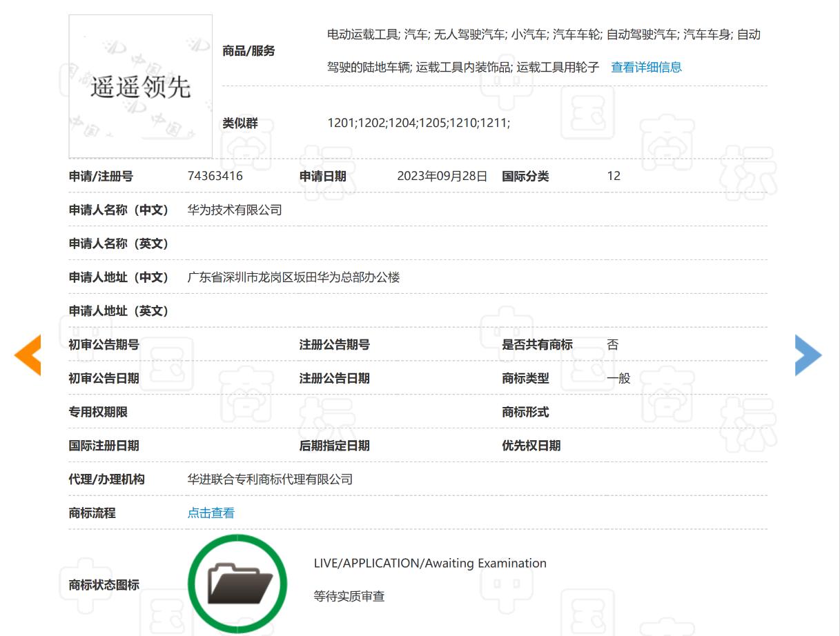Click international class value 12
This screenshot has width=840, height=636.
click(614, 176)
